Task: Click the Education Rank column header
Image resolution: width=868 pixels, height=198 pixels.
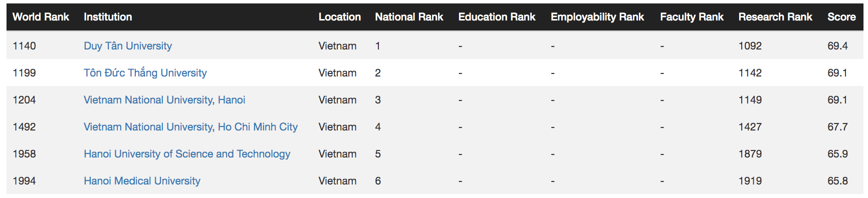Action: click(x=497, y=17)
